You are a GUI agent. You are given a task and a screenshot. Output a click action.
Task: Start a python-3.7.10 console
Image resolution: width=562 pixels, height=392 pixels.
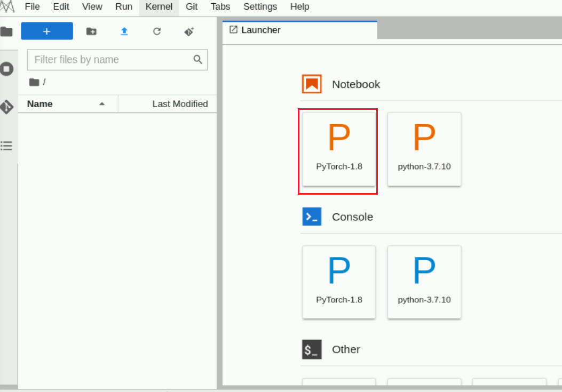[x=424, y=282]
